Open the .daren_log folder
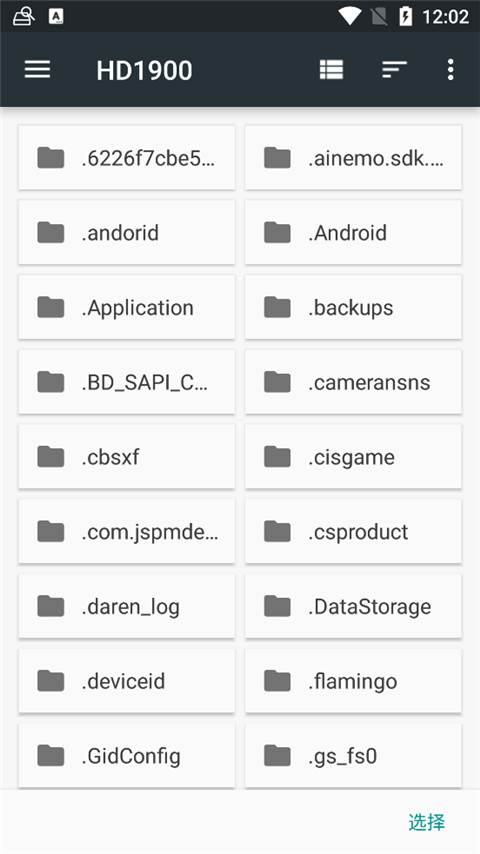Screen dimensions: 480x854 click(127, 606)
